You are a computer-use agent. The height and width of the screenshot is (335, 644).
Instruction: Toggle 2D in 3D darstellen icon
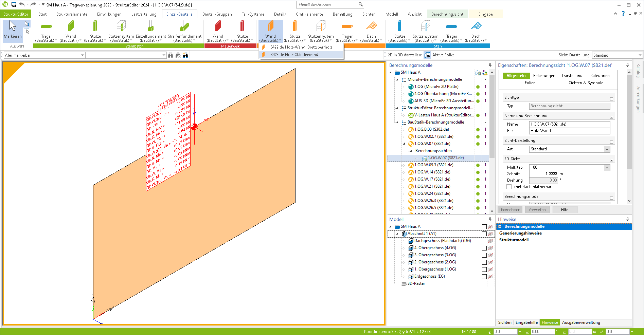[x=427, y=55]
